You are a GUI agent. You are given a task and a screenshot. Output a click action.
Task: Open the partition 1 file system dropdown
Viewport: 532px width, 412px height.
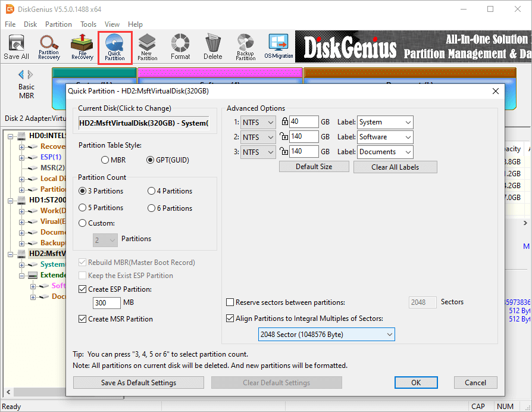(258, 122)
